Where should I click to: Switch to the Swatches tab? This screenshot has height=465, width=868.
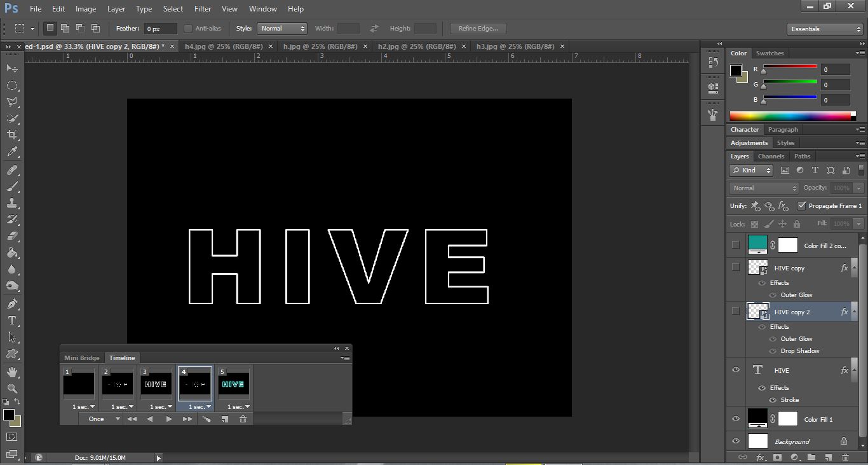point(770,53)
